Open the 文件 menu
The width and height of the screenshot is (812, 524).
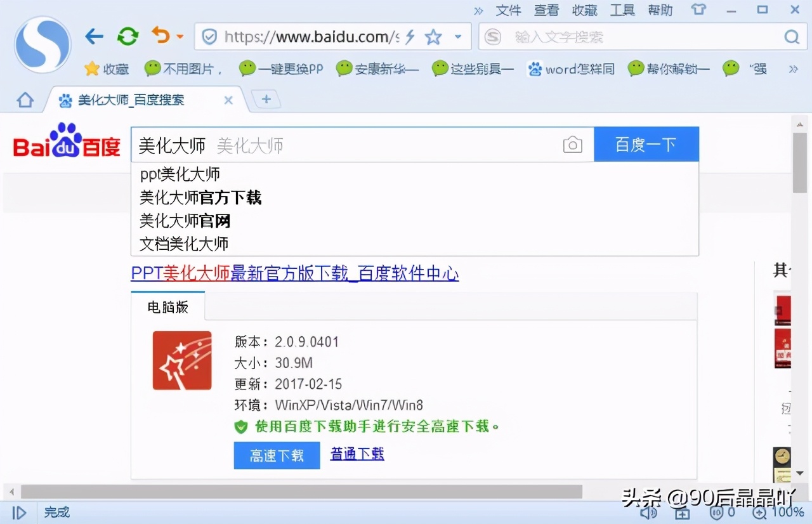[508, 10]
